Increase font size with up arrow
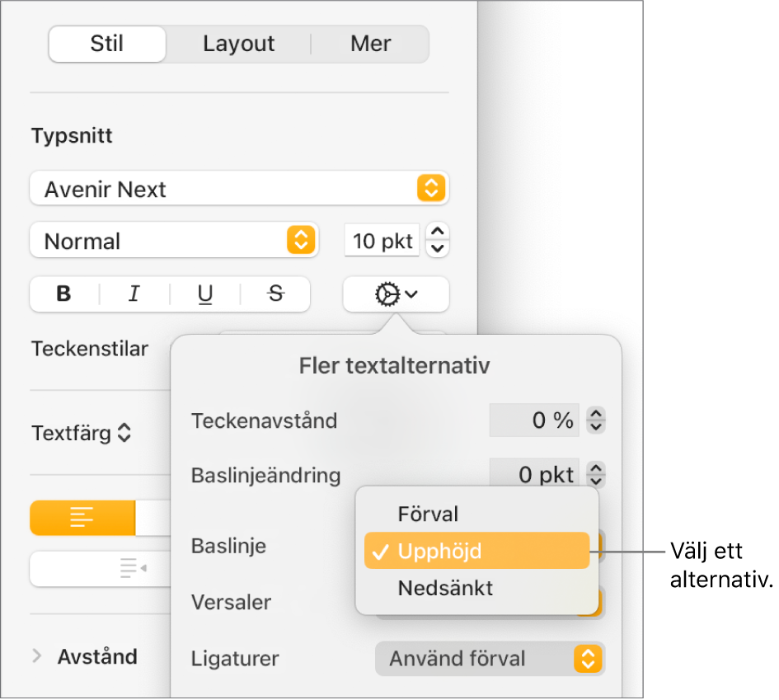The height and width of the screenshot is (700, 779). (x=438, y=232)
